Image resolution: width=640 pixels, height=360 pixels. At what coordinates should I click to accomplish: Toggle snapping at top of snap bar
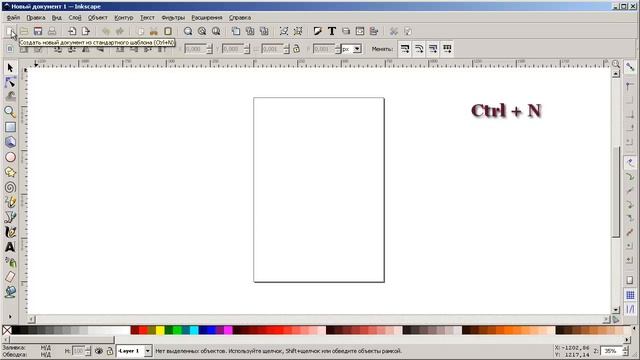[630, 67]
